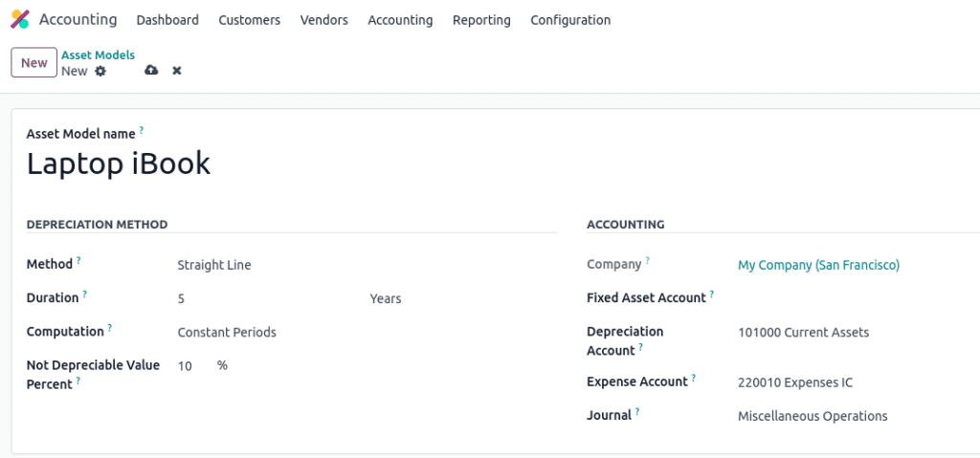This screenshot has width=980, height=458.
Task: Save the record with the cloud upload icon
Action: [x=151, y=71]
